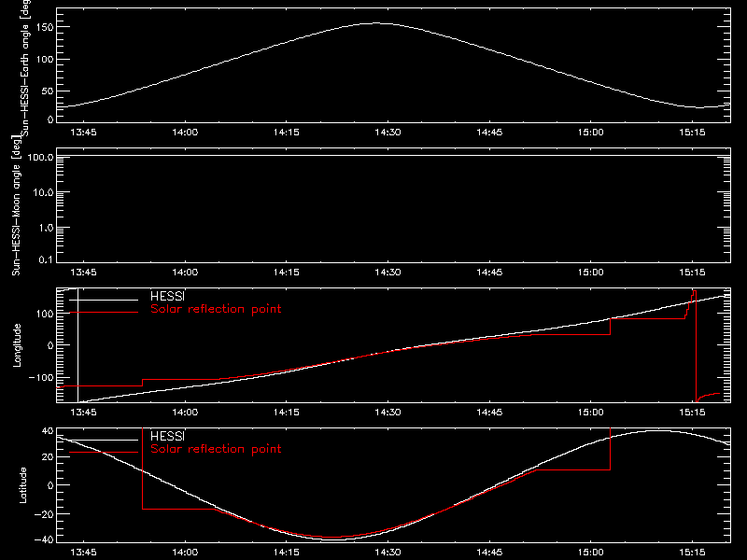Viewport: 747px width, 560px height.
Task: Select red Solar reflection point label in Longitude panel
Action: [216, 309]
